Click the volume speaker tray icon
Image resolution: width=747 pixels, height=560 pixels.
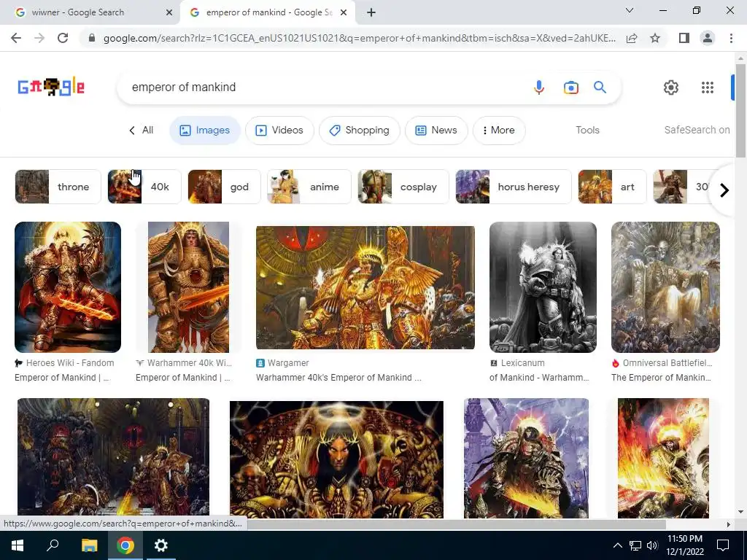[652, 545]
